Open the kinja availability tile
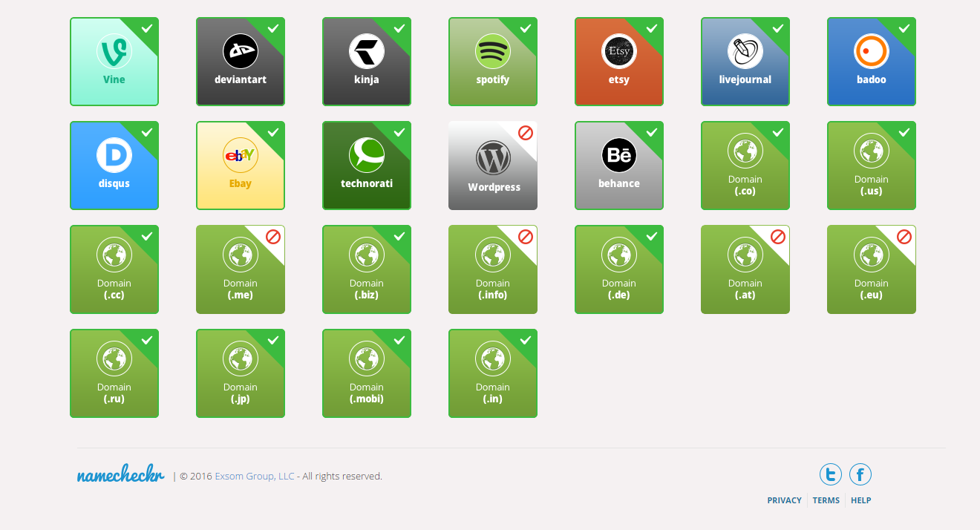 367,62
